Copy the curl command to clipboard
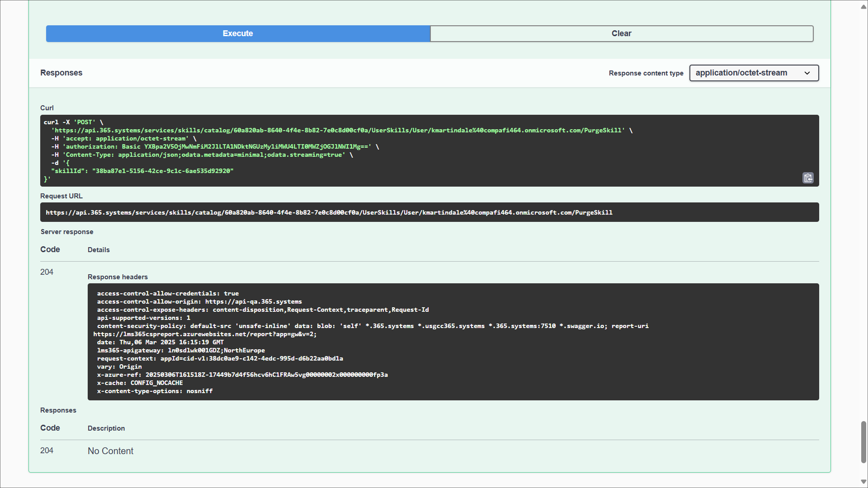The width and height of the screenshot is (868, 488). tap(808, 178)
